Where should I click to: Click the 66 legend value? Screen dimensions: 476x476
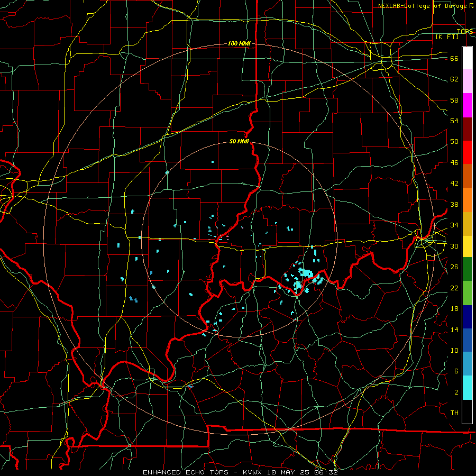click(454, 59)
